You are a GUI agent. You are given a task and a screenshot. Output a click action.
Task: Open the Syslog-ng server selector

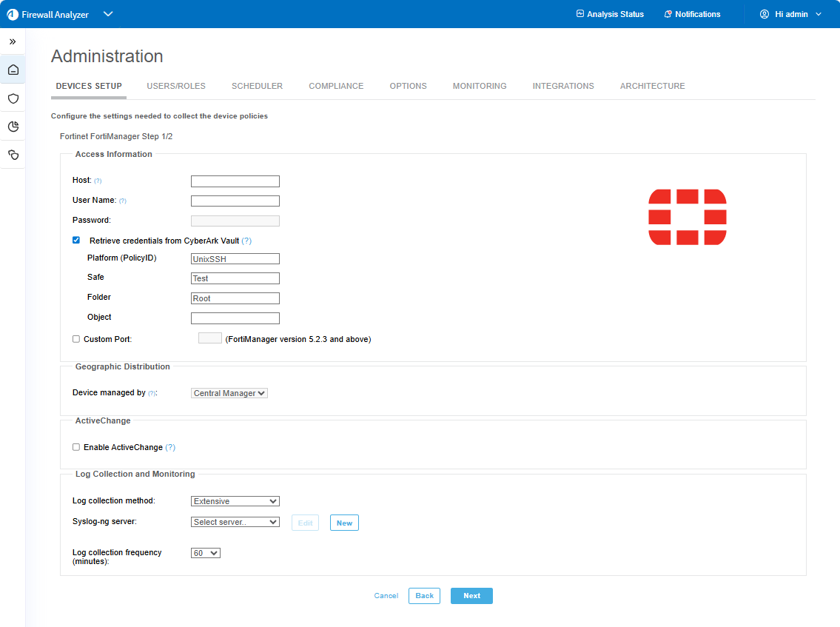pyautogui.click(x=235, y=522)
